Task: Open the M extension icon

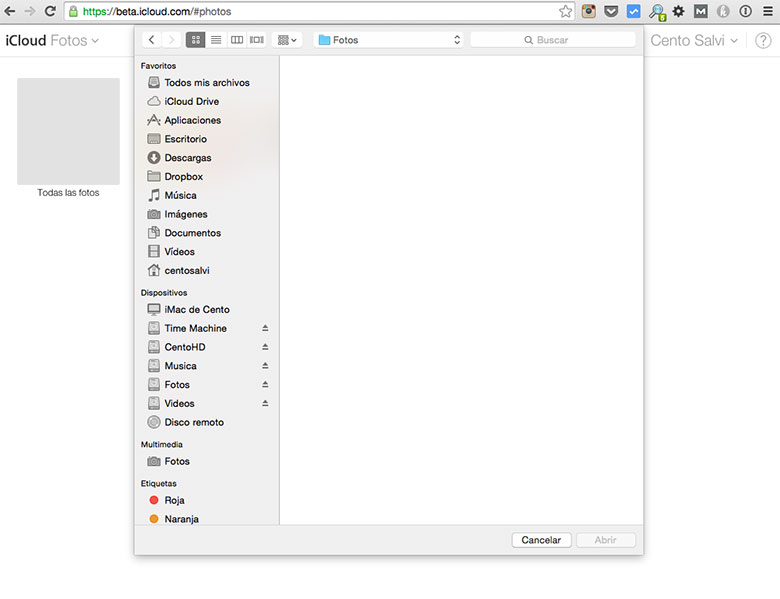Action: coord(700,11)
